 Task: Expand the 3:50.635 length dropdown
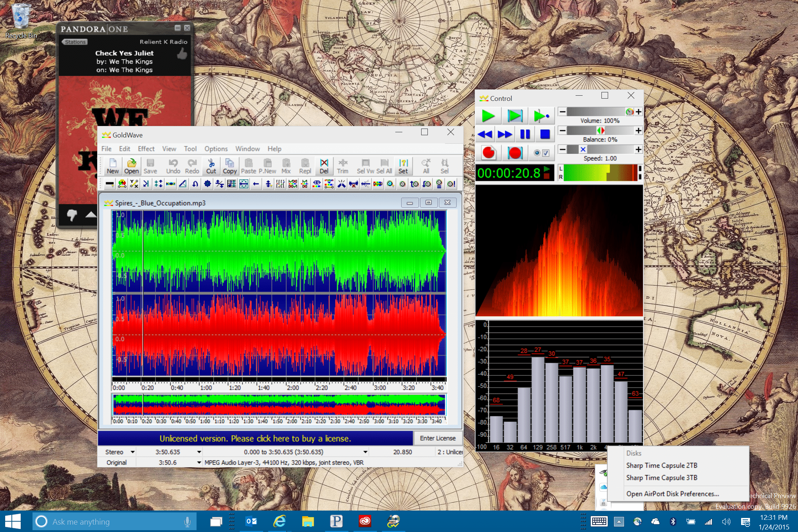point(199,452)
